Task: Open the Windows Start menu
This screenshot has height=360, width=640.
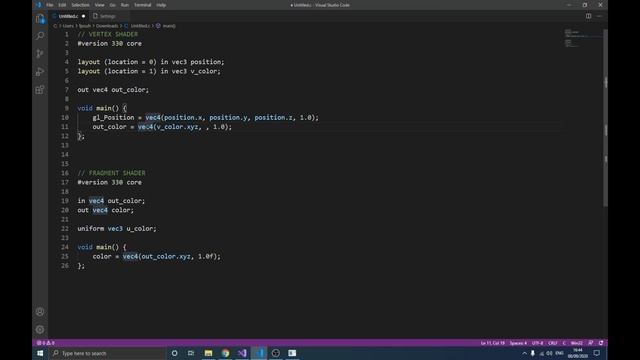Action: tap(40, 353)
